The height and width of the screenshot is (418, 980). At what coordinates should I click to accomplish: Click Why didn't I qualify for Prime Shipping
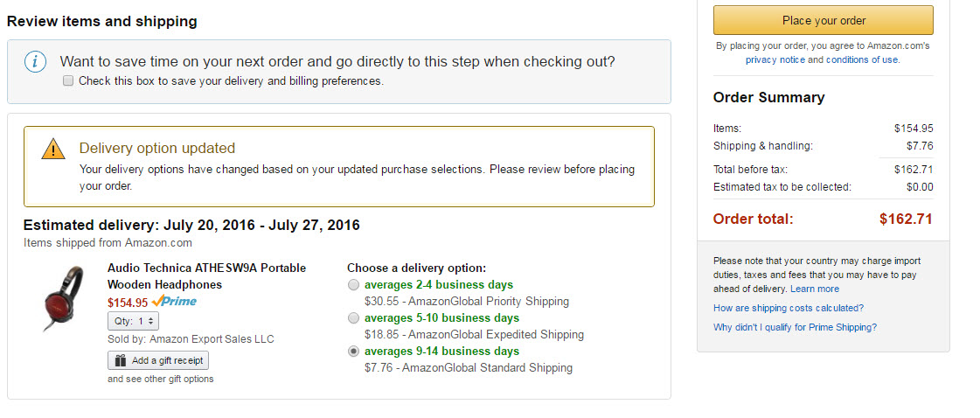795,327
